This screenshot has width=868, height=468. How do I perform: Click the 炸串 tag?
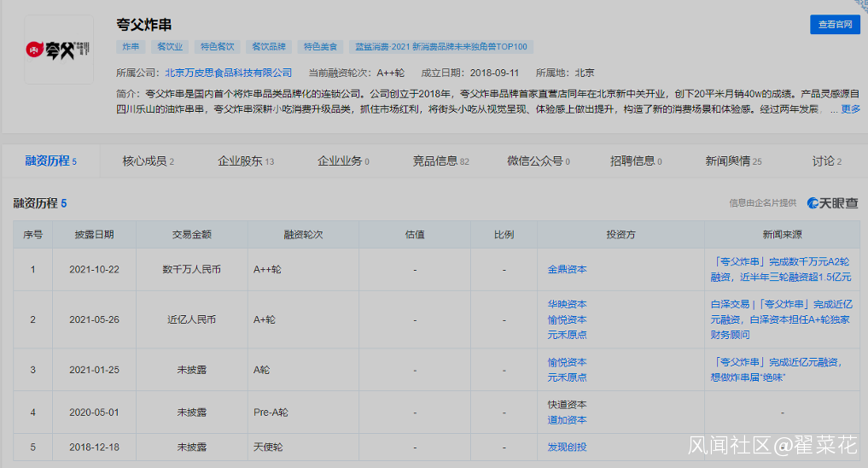(131, 47)
